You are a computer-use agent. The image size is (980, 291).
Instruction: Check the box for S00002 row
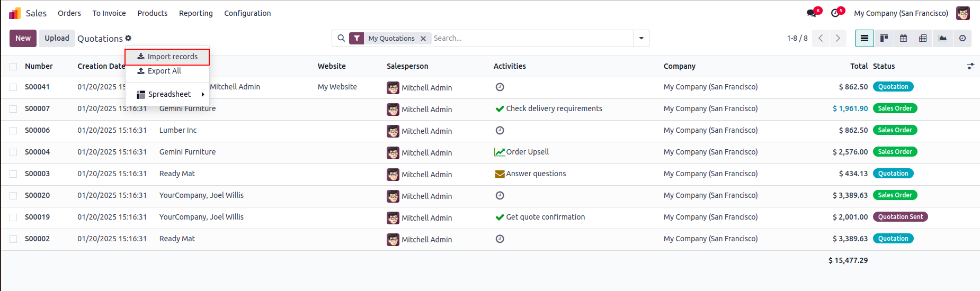point(13,239)
